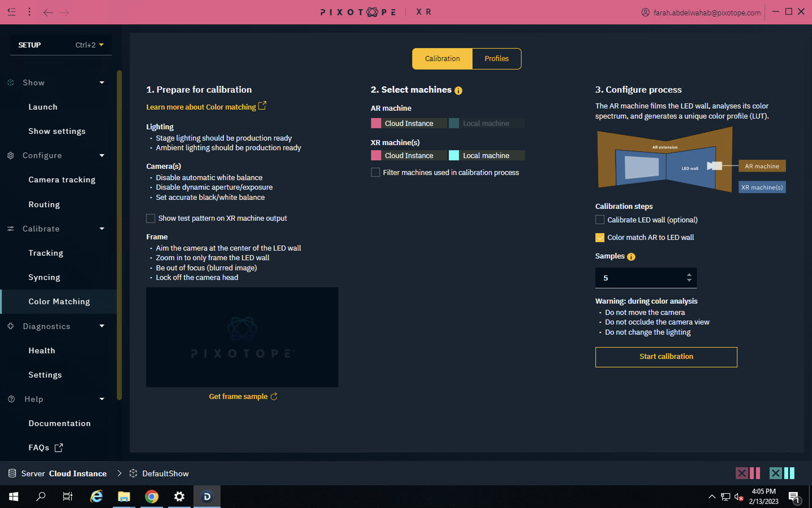The image size is (812, 508).
Task: Increase Samples with the up arrow
Action: coord(689,275)
